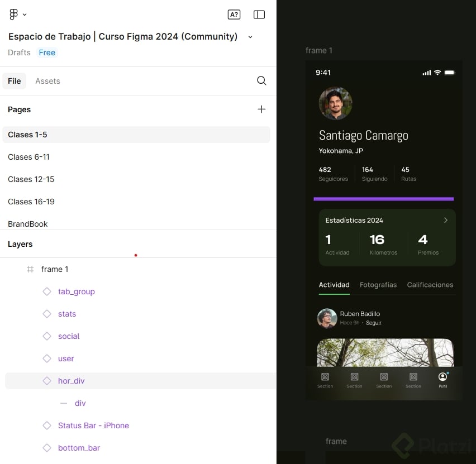This screenshot has height=464, width=476.
Task: Click the missing fonts A? icon
Action: pos(234,15)
